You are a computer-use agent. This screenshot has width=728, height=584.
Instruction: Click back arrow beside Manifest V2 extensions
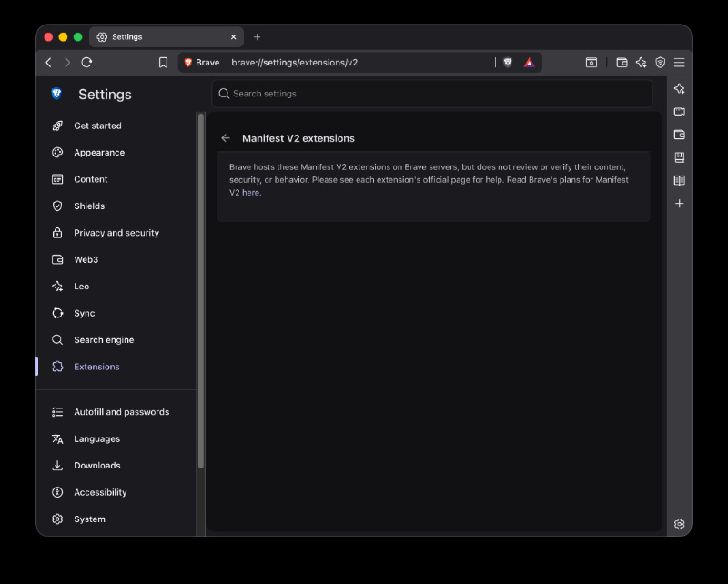coord(226,138)
